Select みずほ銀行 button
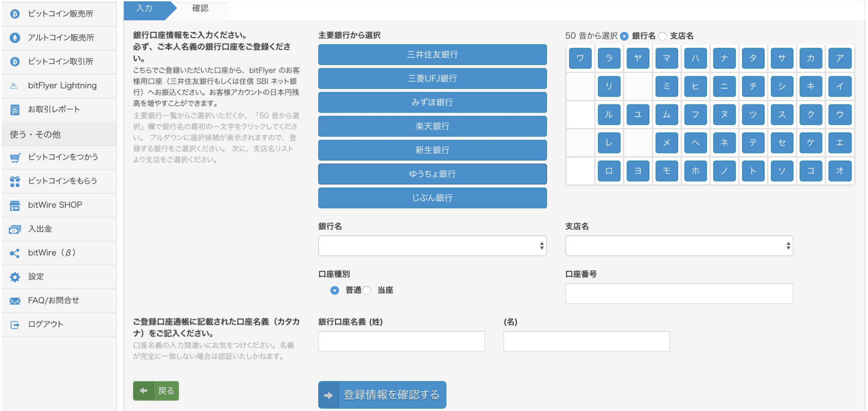This screenshot has width=868, height=411. pyautogui.click(x=432, y=102)
